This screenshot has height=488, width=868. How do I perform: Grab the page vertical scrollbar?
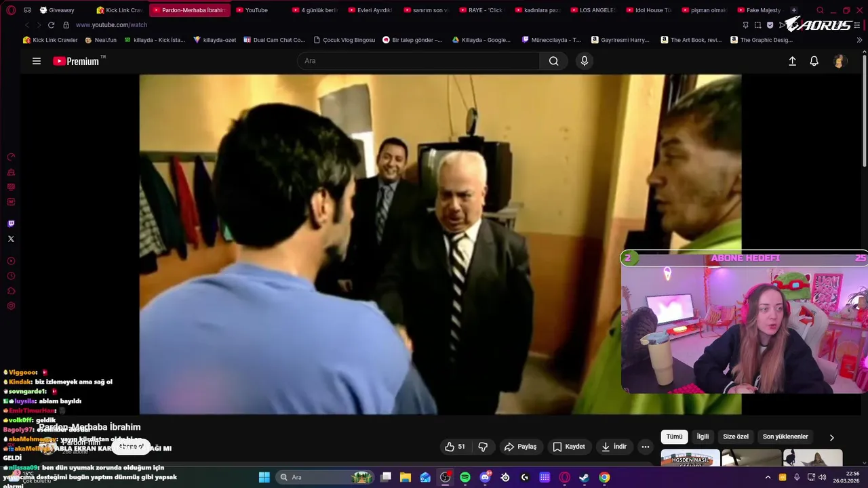click(864, 110)
